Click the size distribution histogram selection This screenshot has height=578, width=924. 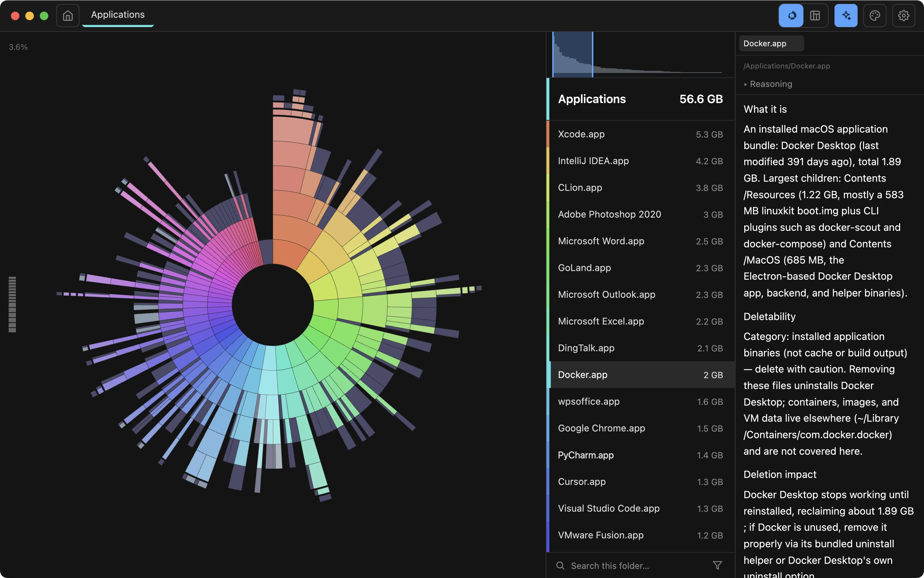573,55
